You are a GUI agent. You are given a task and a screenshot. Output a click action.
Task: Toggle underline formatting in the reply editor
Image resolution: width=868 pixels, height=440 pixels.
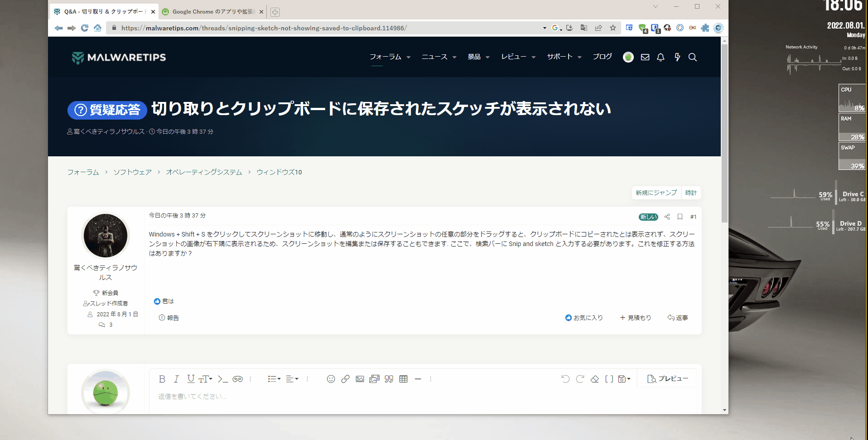pos(191,379)
